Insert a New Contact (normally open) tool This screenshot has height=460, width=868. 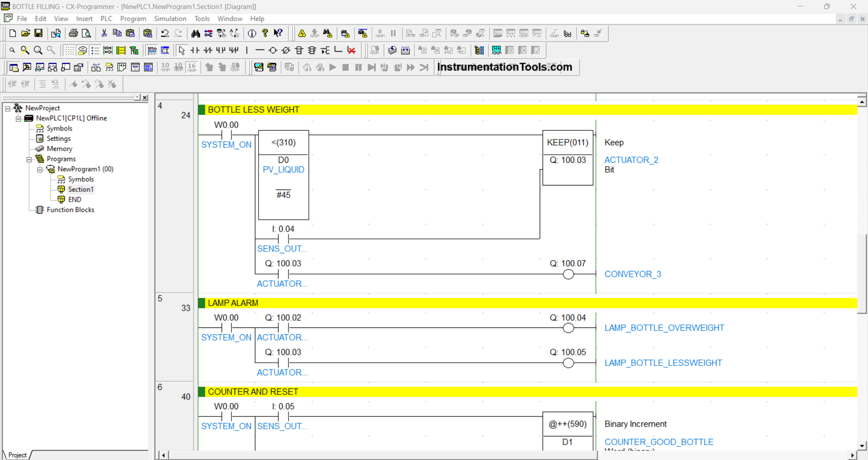pos(195,50)
